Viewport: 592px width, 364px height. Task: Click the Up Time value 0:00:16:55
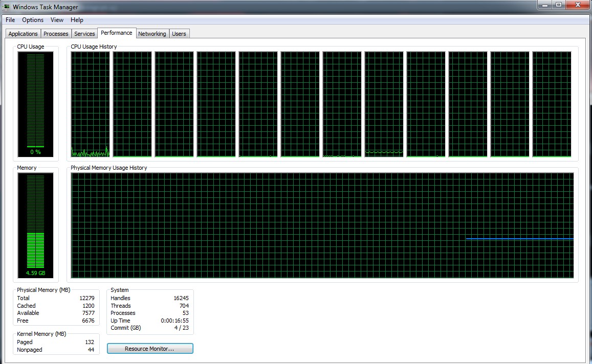[x=175, y=321]
